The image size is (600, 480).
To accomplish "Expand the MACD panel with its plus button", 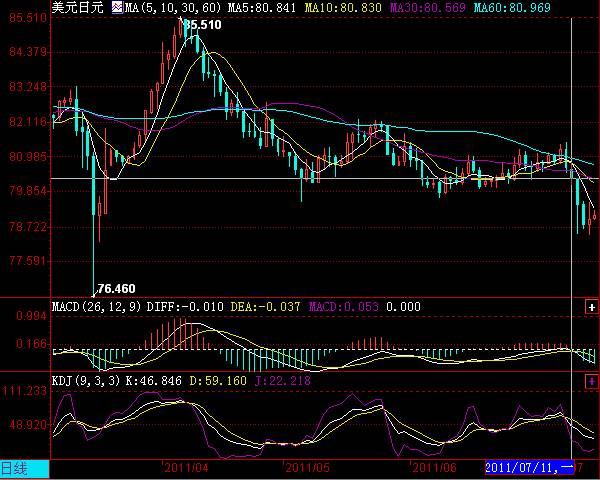I will point(592,307).
